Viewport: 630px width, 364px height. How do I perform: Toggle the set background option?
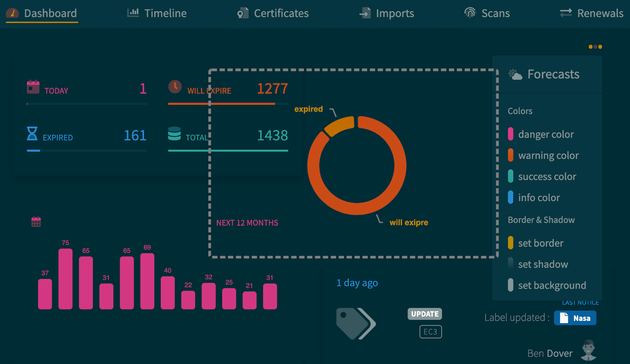click(x=511, y=285)
